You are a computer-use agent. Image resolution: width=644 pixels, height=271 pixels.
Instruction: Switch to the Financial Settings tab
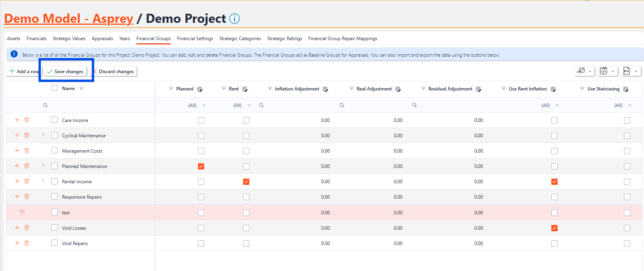click(195, 39)
